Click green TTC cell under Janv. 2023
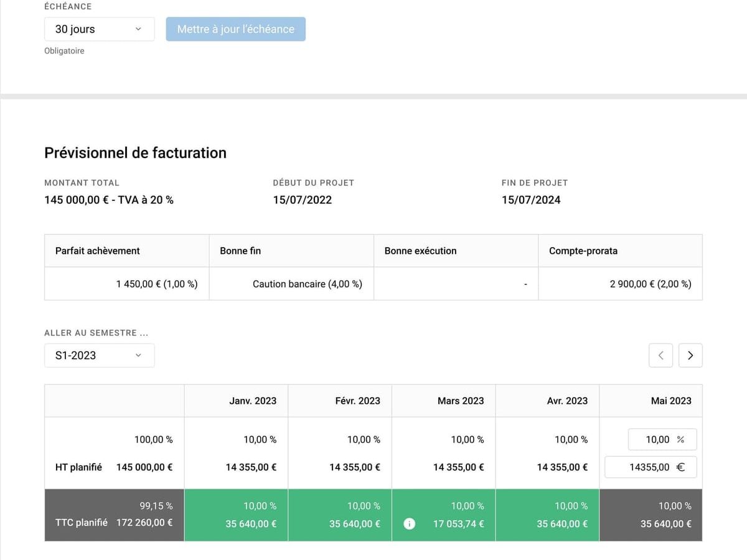This screenshot has height=560, width=747. point(237,515)
